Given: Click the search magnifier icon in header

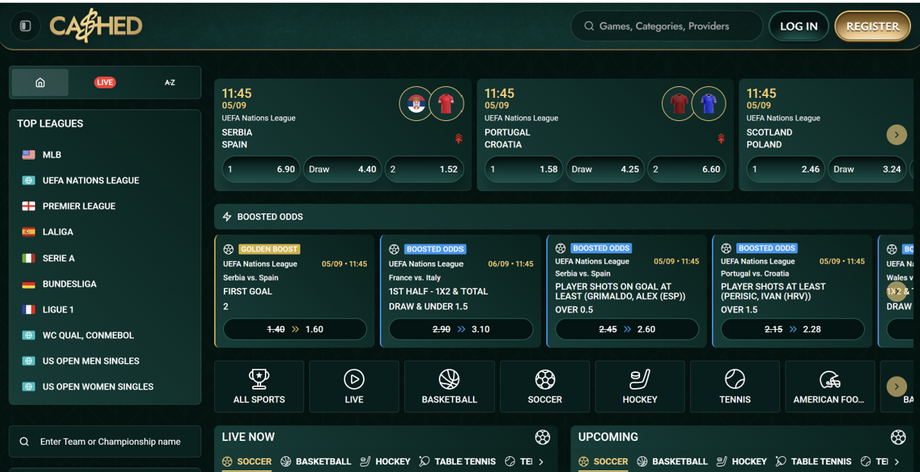Looking at the screenshot, I should coord(588,26).
